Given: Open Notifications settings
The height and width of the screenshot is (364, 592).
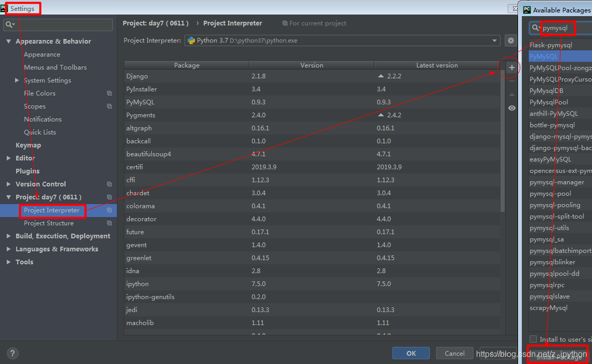Looking at the screenshot, I should [43, 119].
